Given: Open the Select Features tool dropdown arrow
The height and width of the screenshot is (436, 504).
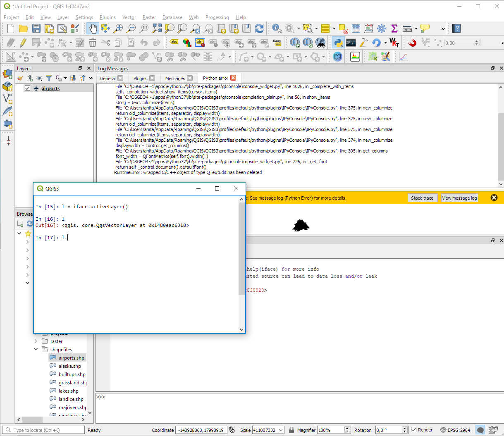Looking at the screenshot, I should pos(317,29).
